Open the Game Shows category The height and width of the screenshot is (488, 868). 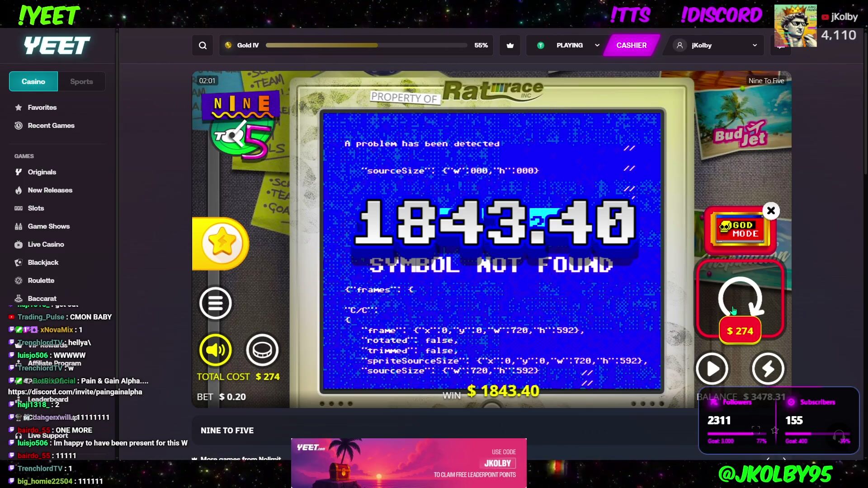[49, 226]
